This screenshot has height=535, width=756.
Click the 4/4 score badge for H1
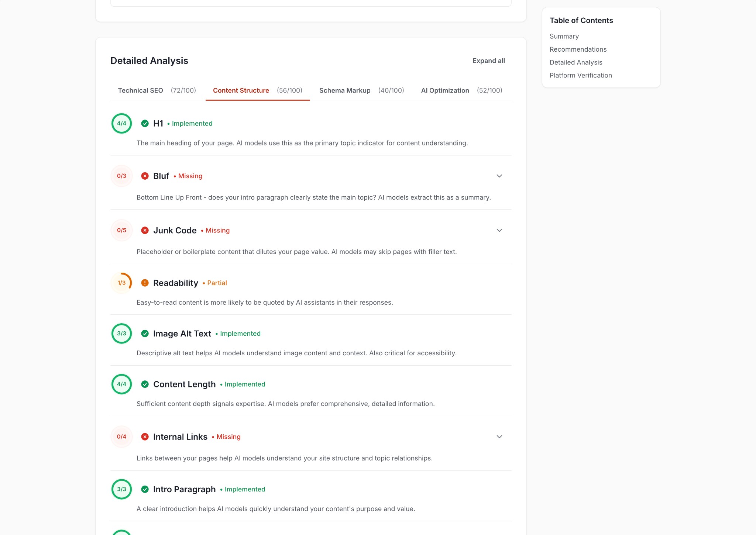tap(121, 124)
